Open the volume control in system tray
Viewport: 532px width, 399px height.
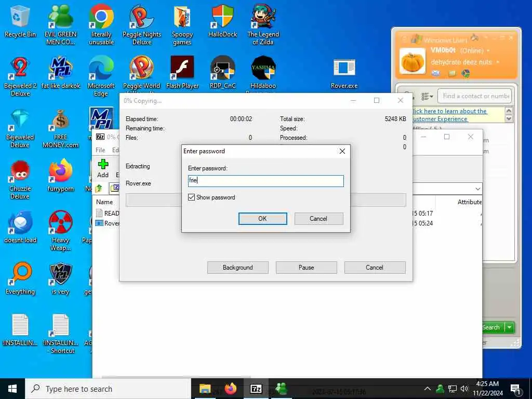464,389
